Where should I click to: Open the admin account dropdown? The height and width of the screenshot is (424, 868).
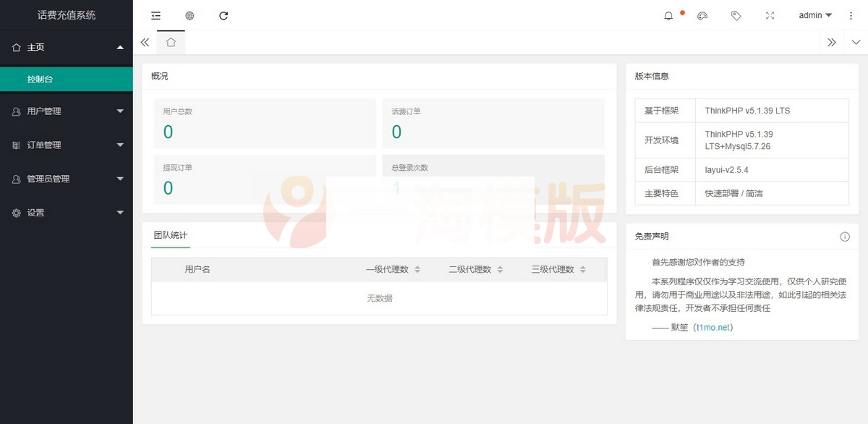tap(813, 15)
